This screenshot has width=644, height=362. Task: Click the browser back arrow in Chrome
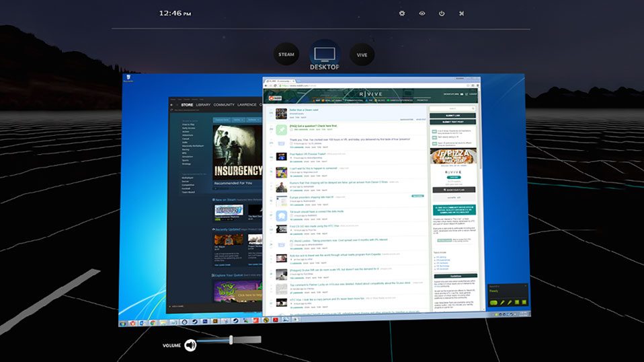pos(266,85)
